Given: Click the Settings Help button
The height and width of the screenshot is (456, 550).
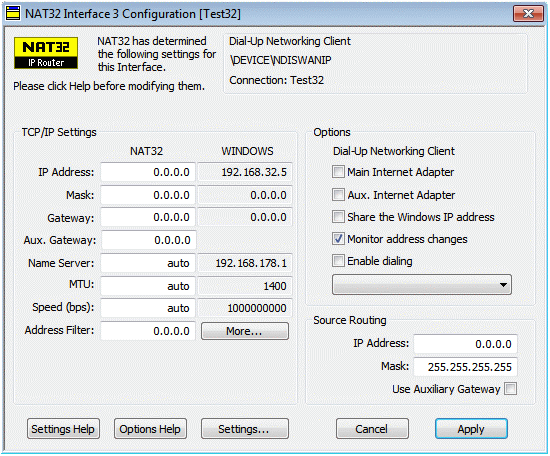Looking at the screenshot, I should (x=63, y=429).
